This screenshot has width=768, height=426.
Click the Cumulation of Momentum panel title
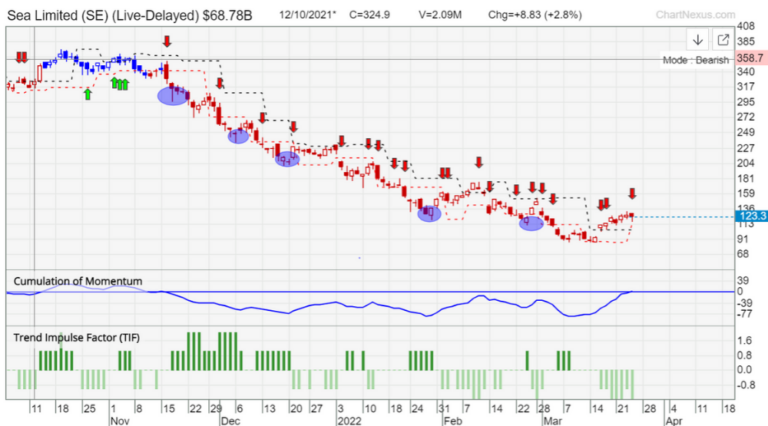tap(78, 281)
